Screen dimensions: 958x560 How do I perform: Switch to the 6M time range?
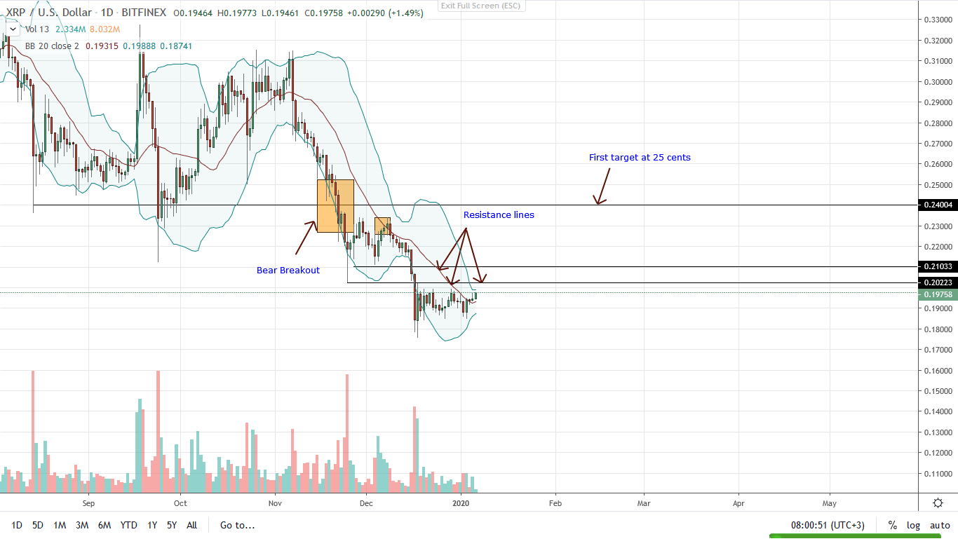click(104, 525)
